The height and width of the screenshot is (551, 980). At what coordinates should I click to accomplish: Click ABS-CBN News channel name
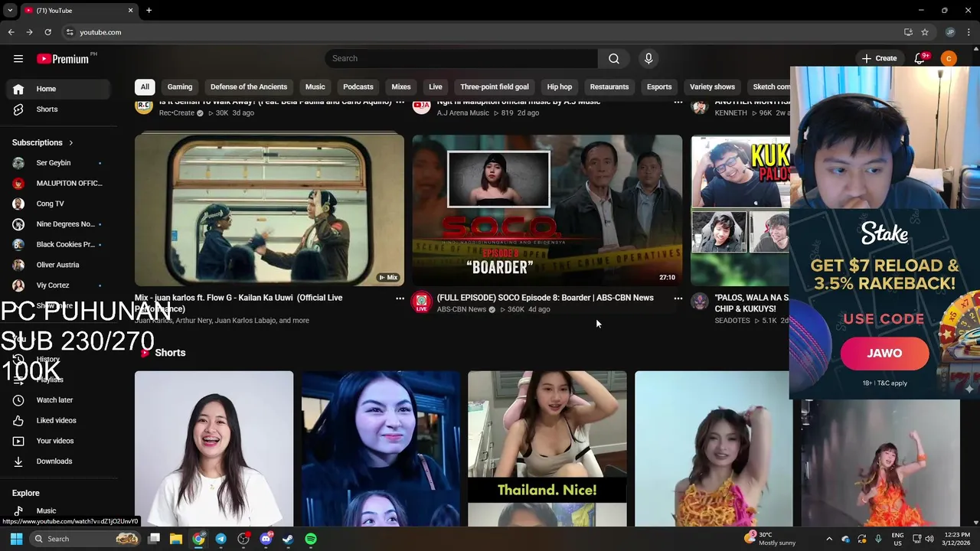tap(462, 309)
